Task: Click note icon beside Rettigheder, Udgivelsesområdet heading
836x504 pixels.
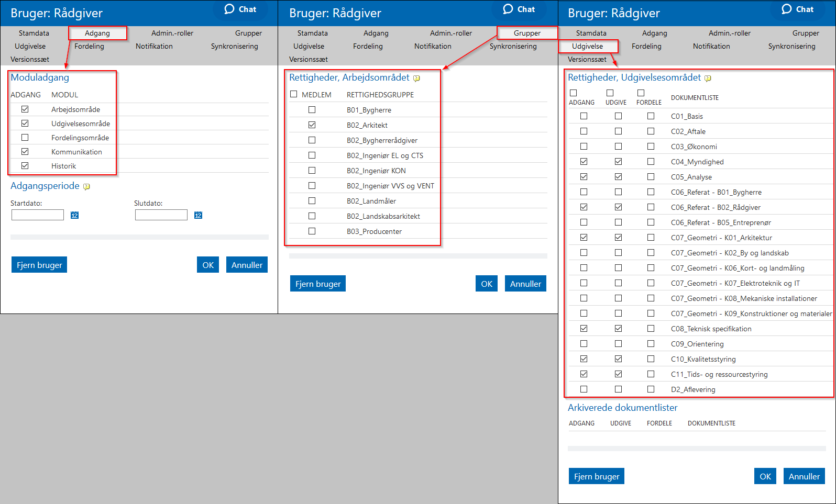Action: point(708,79)
